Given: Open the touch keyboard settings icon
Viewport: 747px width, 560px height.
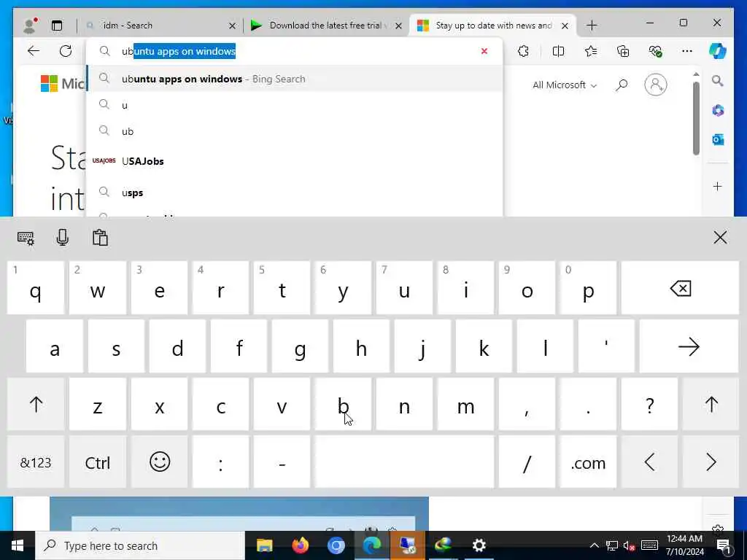Looking at the screenshot, I should pos(26,238).
